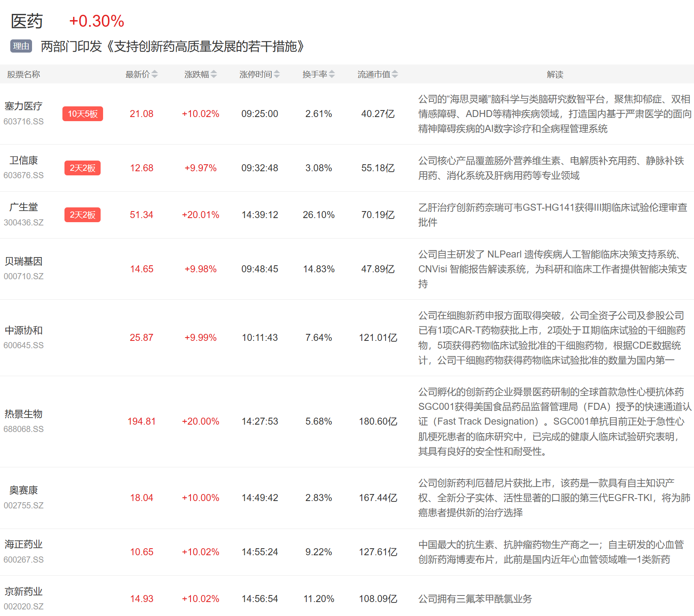The image size is (694, 616).
Task: Sort by 涨跌幅 column arrow icon
Action: point(214,74)
